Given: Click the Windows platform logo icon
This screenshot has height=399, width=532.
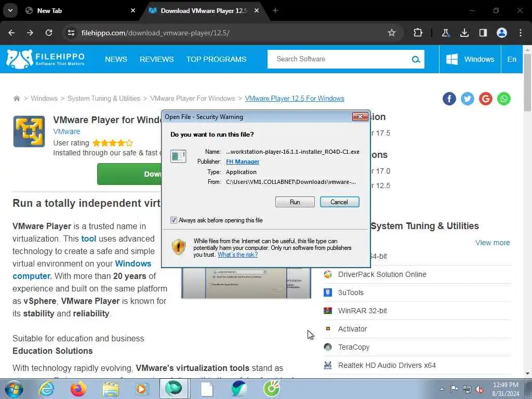Looking at the screenshot, I should pos(451,59).
